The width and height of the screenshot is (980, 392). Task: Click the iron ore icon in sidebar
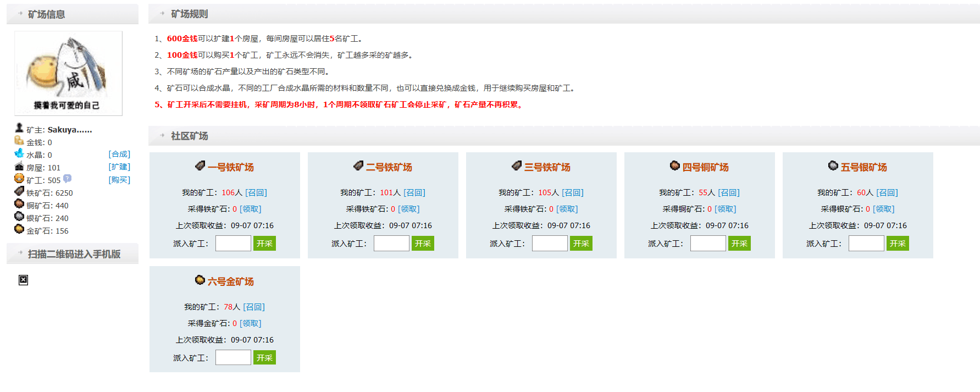(x=19, y=191)
